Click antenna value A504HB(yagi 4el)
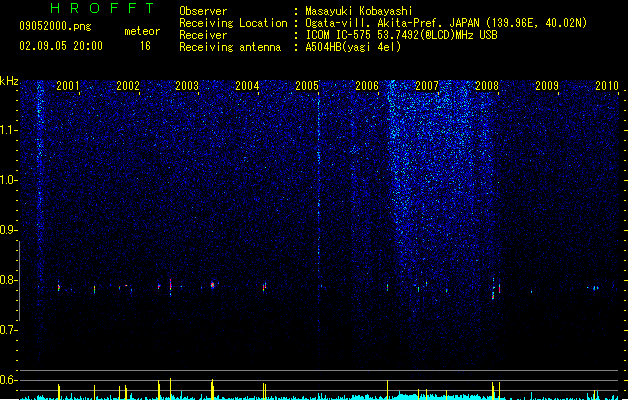This screenshot has width=629, height=400. click(x=353, y=47)
